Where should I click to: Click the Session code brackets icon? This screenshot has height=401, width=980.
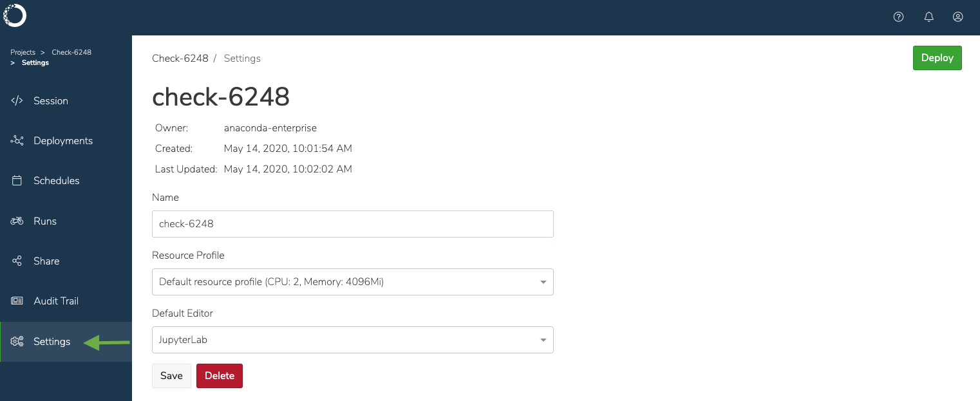(17, 100)
